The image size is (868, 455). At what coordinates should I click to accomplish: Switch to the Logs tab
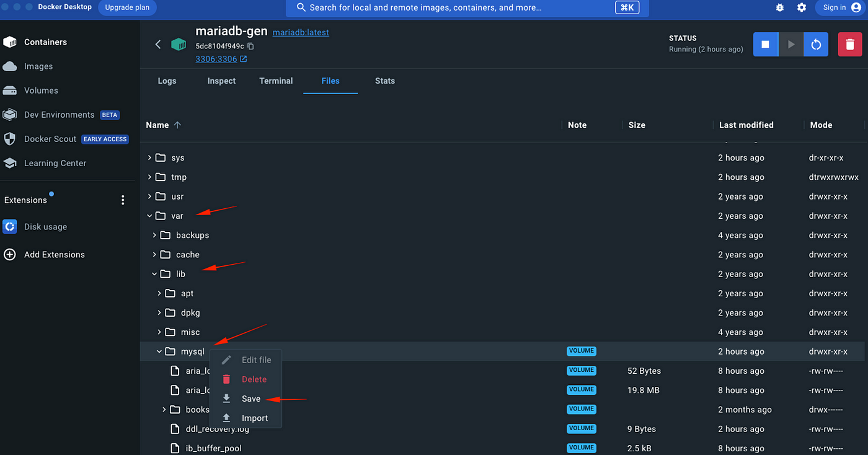click(x=167, y=81)
